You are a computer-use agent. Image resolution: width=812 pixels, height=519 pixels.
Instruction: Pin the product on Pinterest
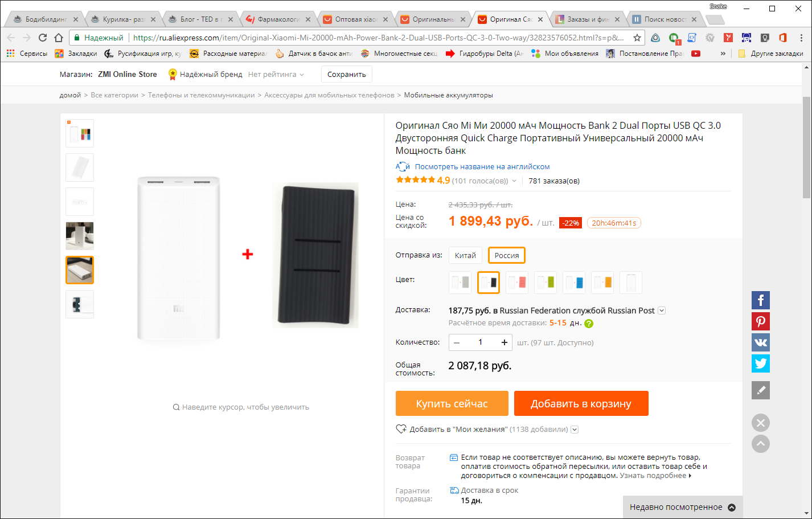click(760, 321)
